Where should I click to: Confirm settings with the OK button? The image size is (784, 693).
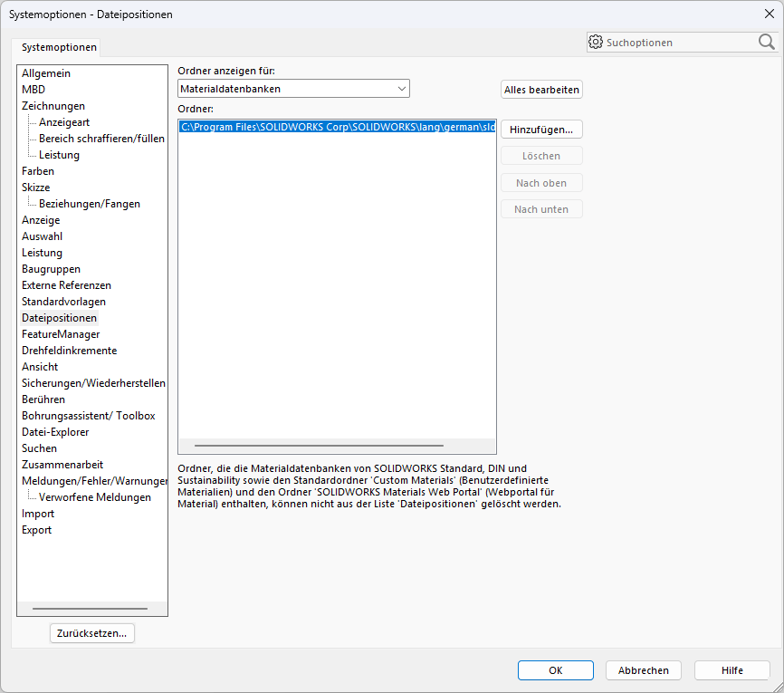click(x=555, y=670)
